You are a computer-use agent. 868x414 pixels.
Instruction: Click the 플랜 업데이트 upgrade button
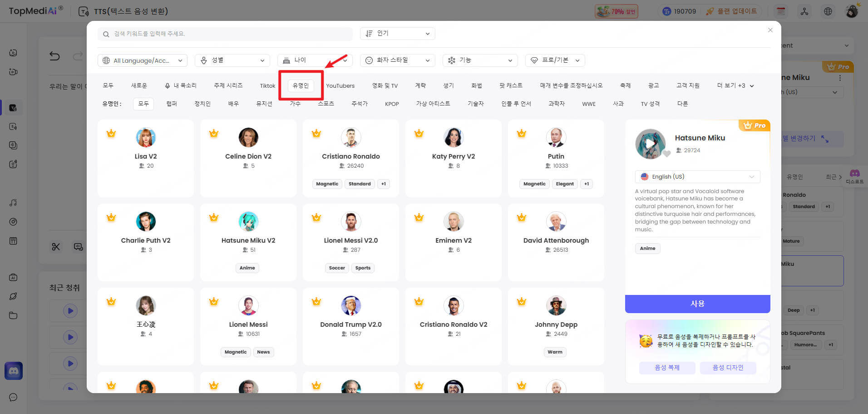pos(731,11)
